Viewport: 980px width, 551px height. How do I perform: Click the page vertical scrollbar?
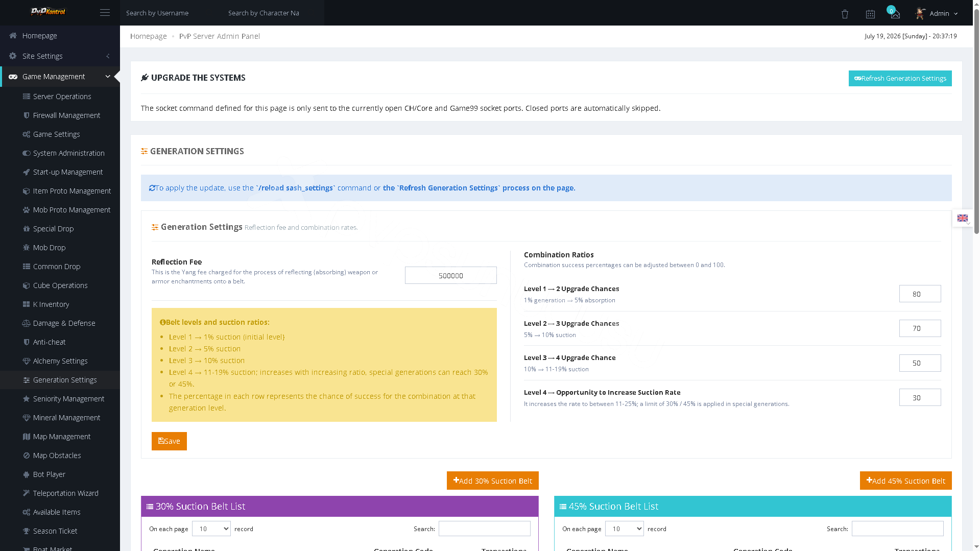pos(976,123)
